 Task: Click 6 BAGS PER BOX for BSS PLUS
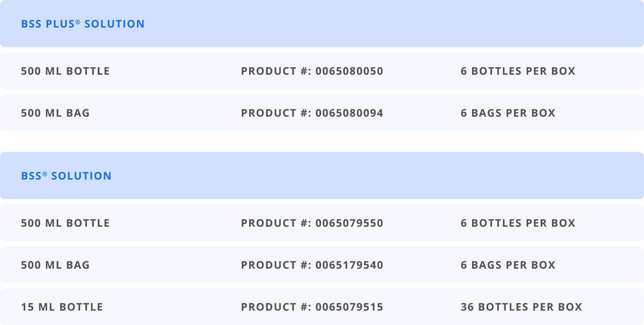[508, 113]
